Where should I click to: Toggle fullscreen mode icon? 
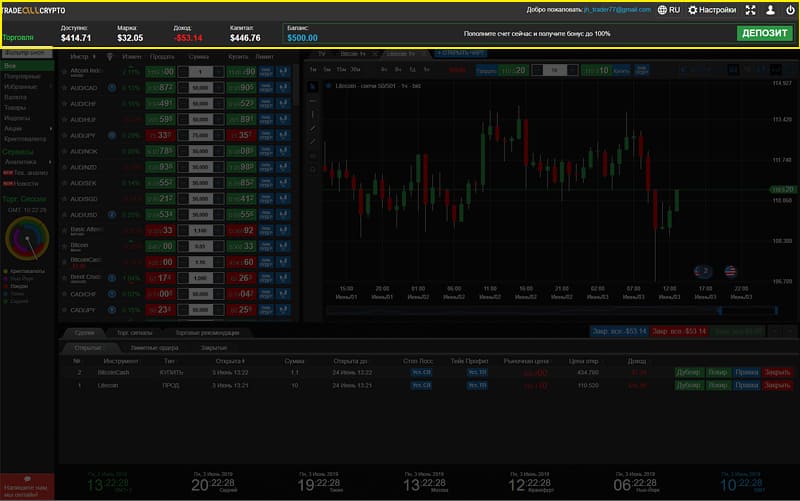[x=751, y=10]
